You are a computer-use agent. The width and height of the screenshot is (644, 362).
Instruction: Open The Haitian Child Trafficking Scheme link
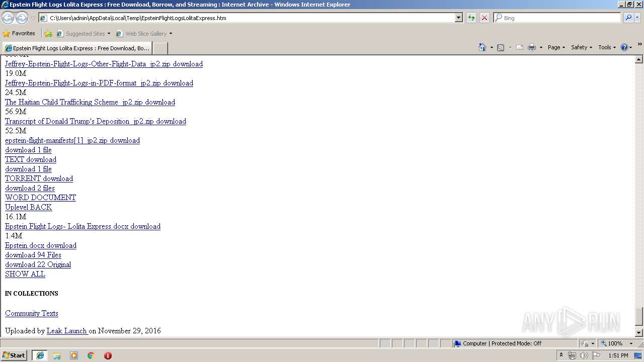(90, 102)
